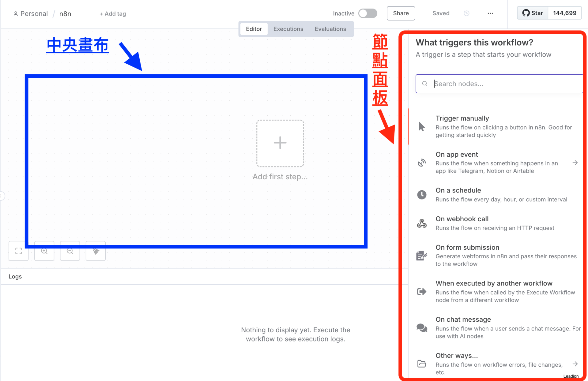588x381 pixels.
Task: Click the Add first step placeholder
Action: 280,143
